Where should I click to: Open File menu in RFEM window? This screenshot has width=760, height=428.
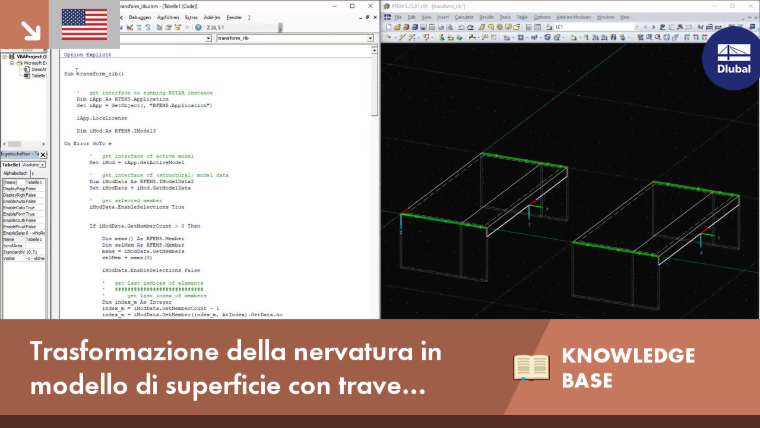[398, 17]
